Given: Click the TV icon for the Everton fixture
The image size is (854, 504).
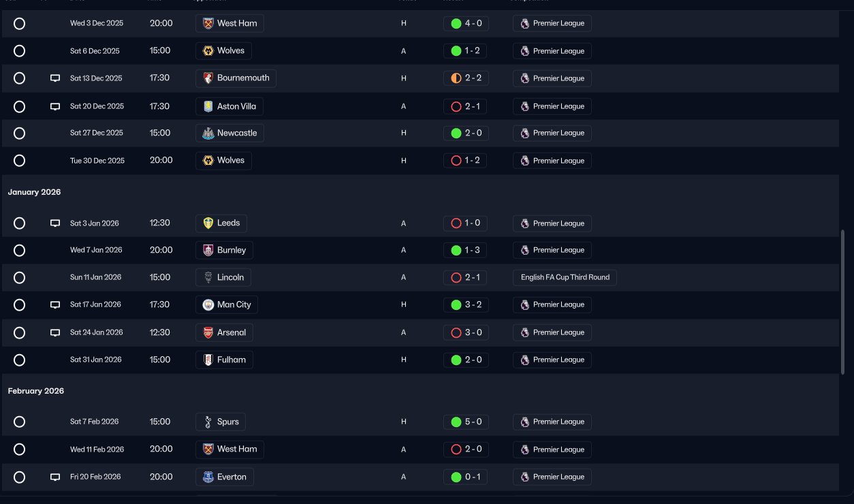Looking at the screenshot, I should pos(55,477).
